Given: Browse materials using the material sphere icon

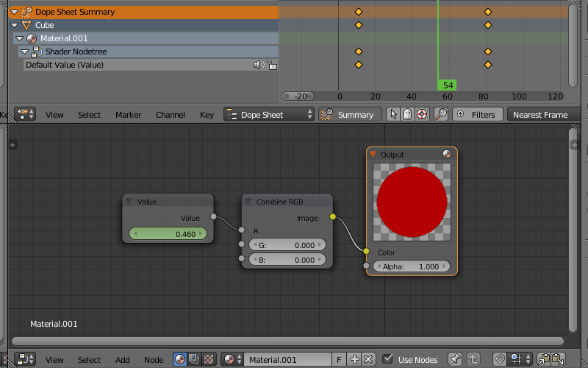Looking at the screenshot, I should [x=232, y=359].
